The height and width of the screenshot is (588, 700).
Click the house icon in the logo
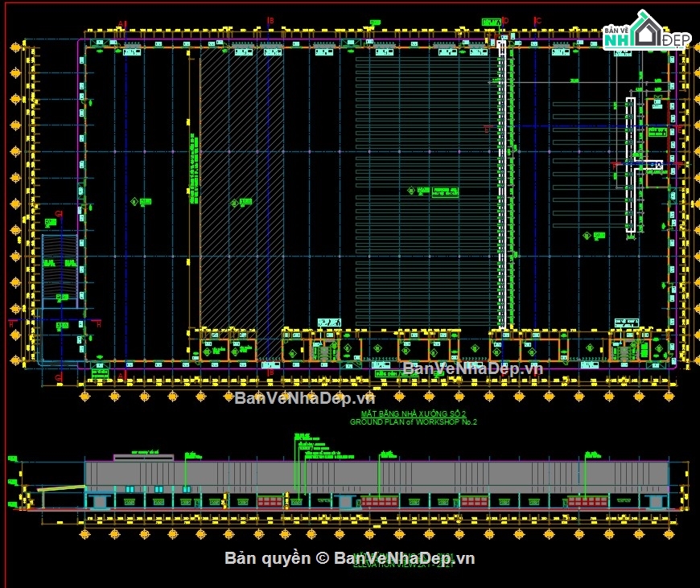tap(644, 28)
